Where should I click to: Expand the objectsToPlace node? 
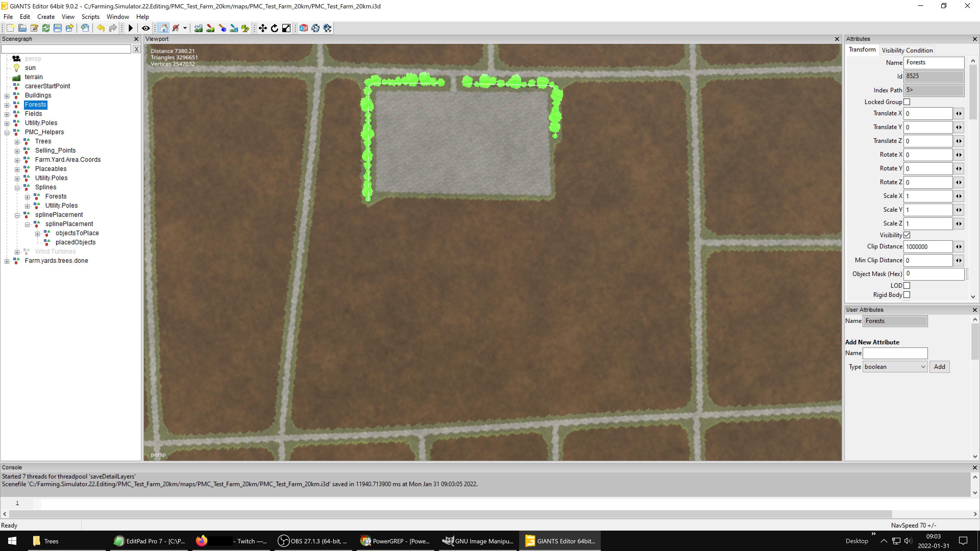point(38,234)
